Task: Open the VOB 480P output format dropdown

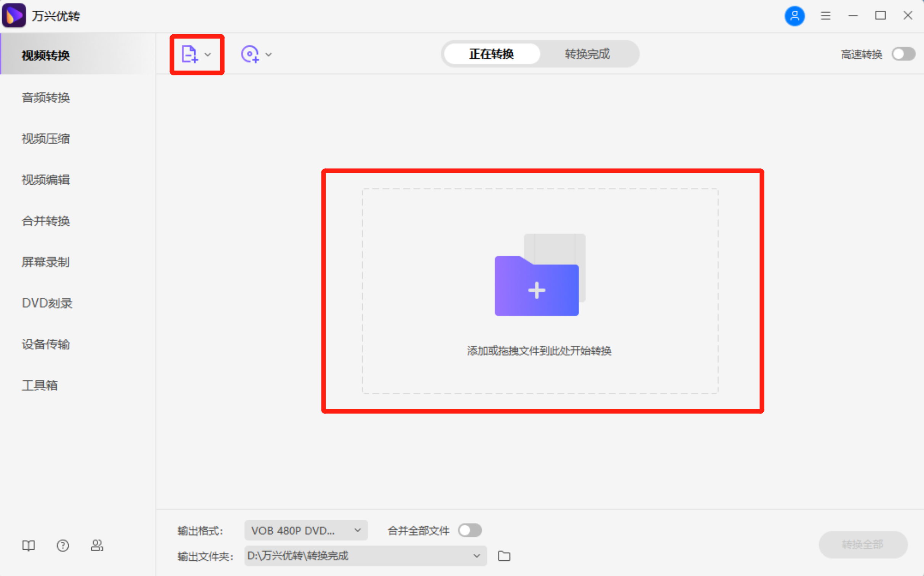Action: 305,530
